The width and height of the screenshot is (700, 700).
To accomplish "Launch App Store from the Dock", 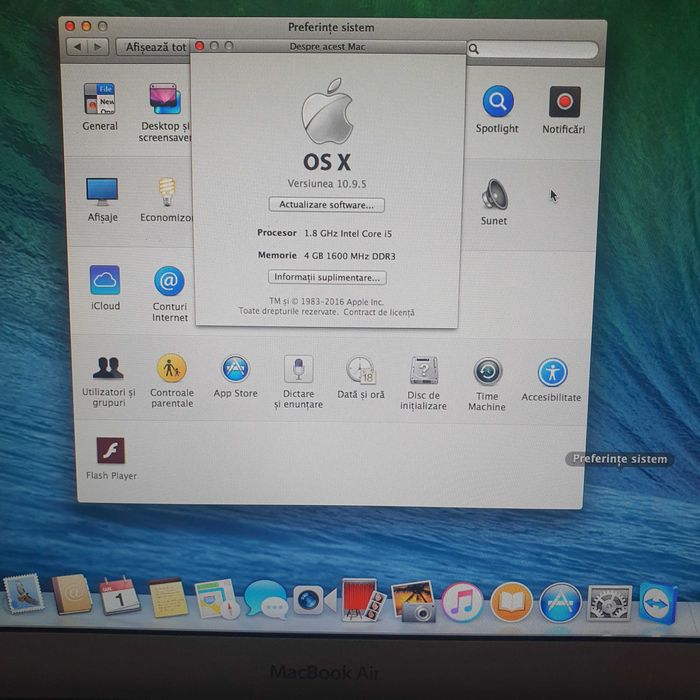I will [x=561, y=603].
